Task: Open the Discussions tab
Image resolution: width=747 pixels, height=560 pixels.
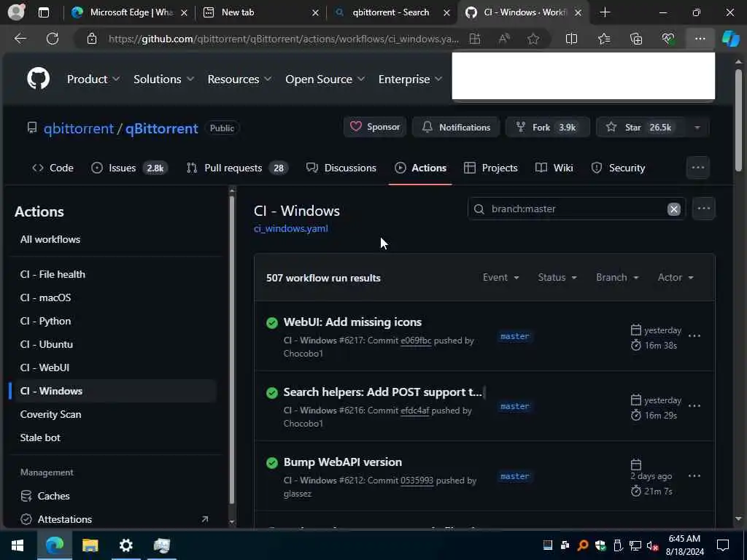Action: (341, 168)
